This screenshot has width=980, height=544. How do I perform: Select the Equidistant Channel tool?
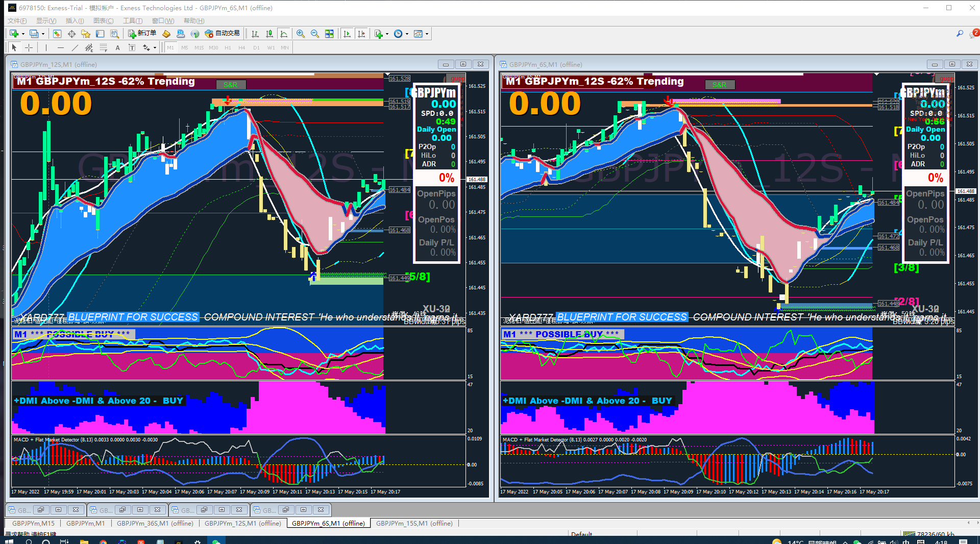pyautogui.click(x=89, y=47)
